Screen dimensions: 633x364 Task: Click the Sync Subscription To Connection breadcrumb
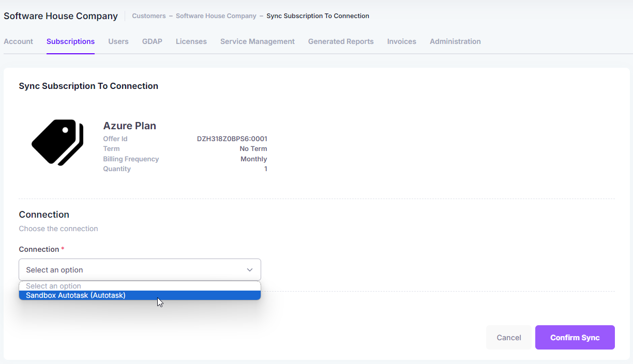tap(318, 16)
